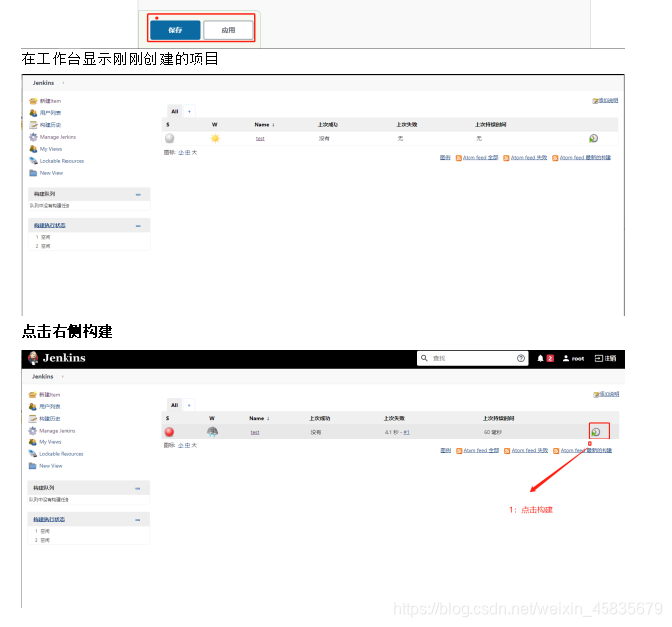Screen dimensions: 672x627
Task: Click New View folder icon in lower sidebar
Action: click(32, 466)
